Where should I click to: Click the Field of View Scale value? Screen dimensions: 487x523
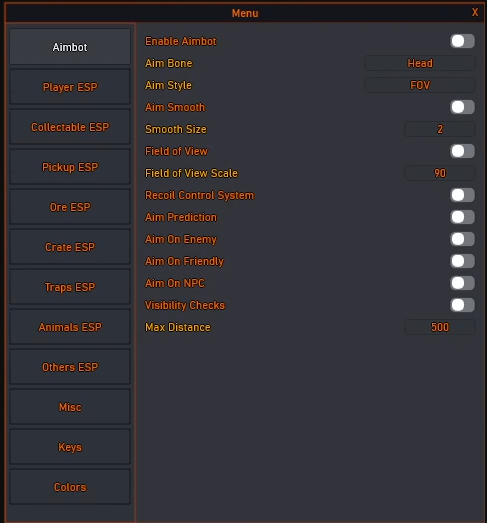(440, 173)
